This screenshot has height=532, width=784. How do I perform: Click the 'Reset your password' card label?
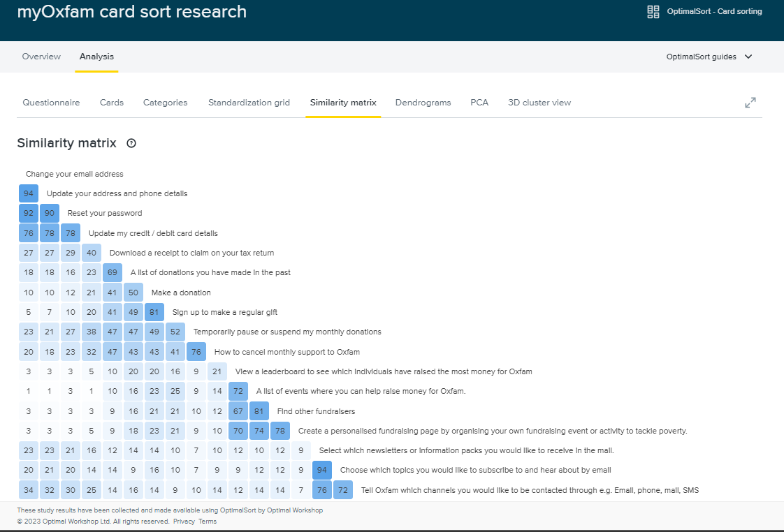[105, 214]
